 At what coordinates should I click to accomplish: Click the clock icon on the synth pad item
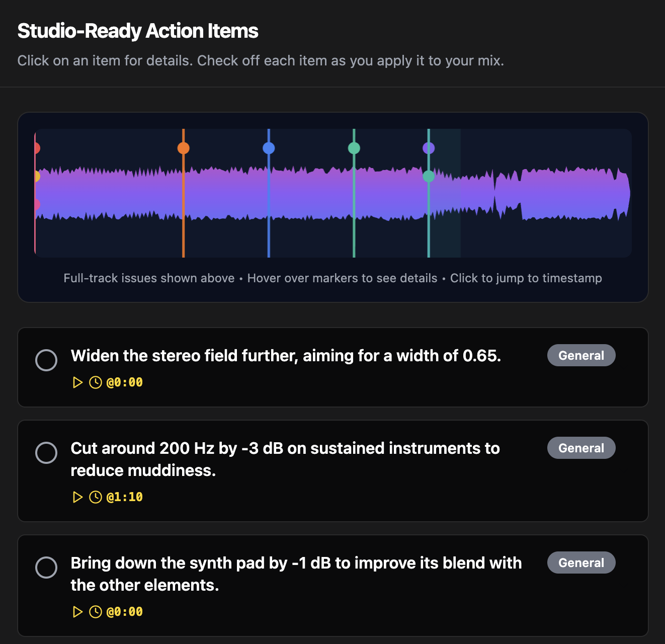point(95,611)
